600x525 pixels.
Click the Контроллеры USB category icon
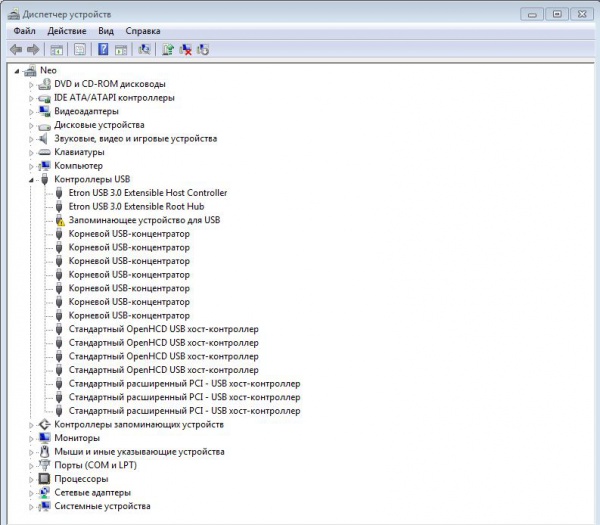coord(45,179)
